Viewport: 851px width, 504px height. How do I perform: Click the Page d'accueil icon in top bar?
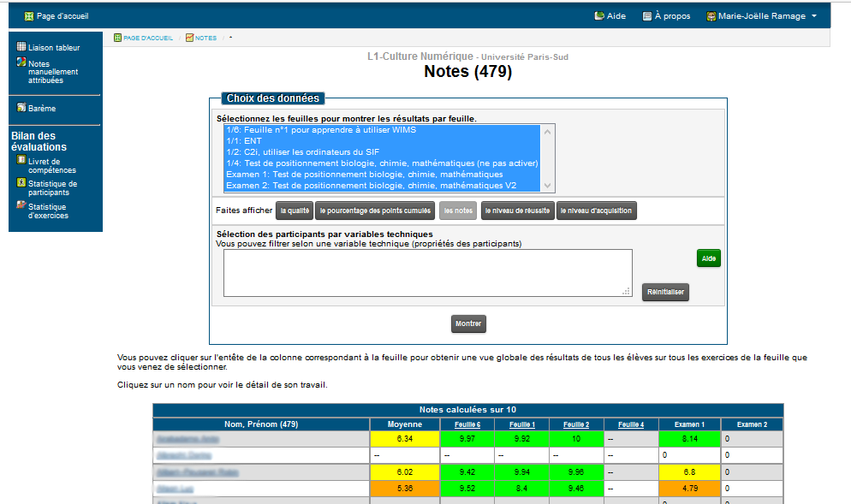click(x=28, y=16)
